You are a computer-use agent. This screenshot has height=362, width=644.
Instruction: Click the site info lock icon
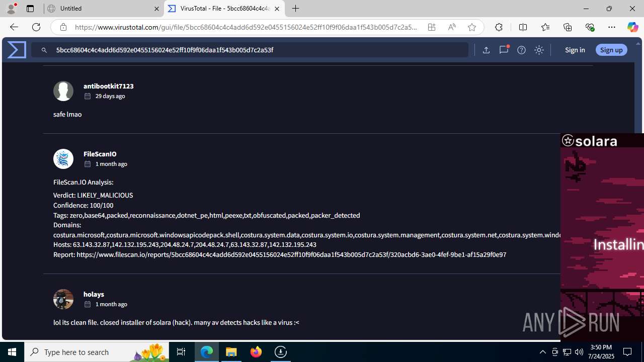[x=63, y=27]
